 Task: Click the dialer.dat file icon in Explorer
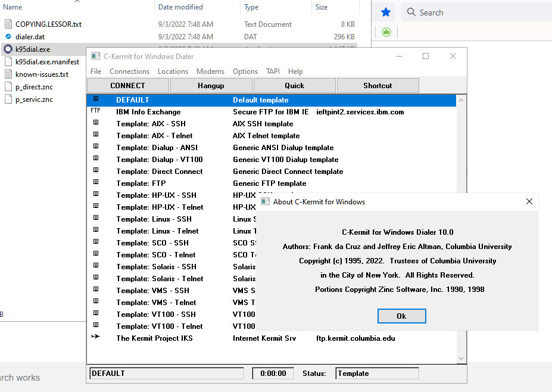(8, 36)
